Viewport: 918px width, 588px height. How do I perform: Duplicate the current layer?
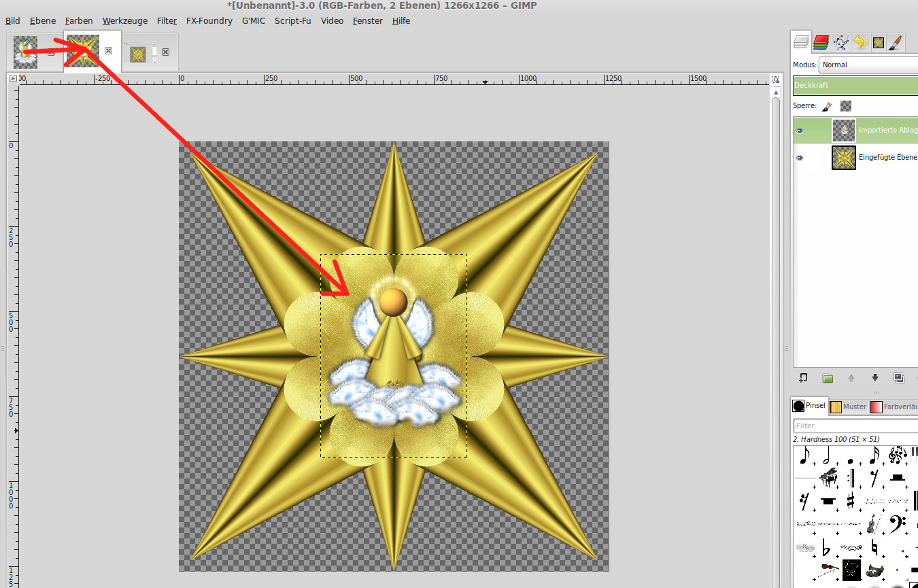coord(898,378)
